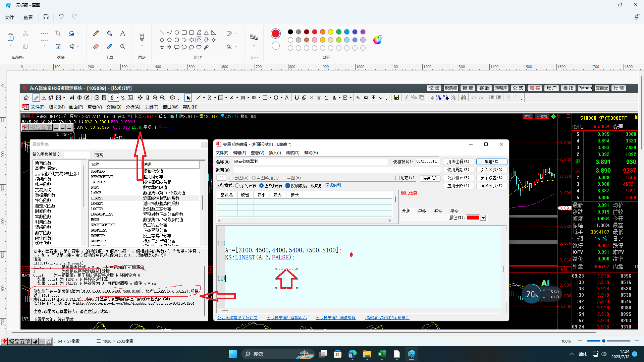Pick the black color swatch
The width and height of the screenshot is (644, 362).
click(x=290, y=32)
